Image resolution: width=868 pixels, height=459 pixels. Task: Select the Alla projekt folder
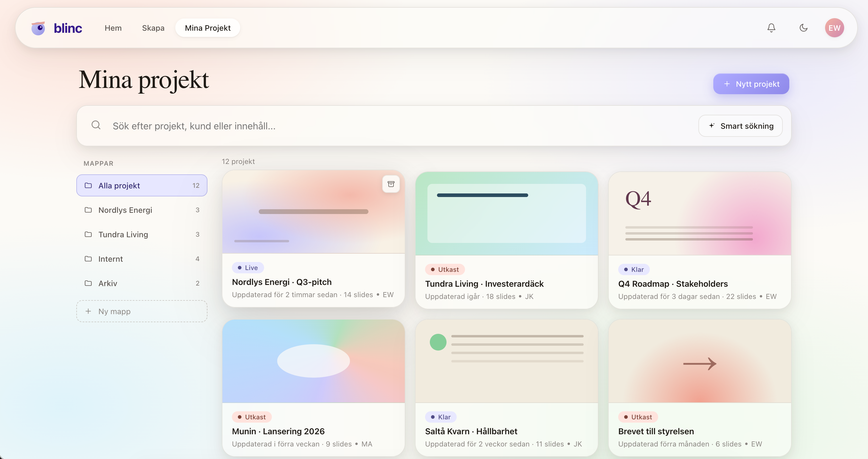point(142,185)
